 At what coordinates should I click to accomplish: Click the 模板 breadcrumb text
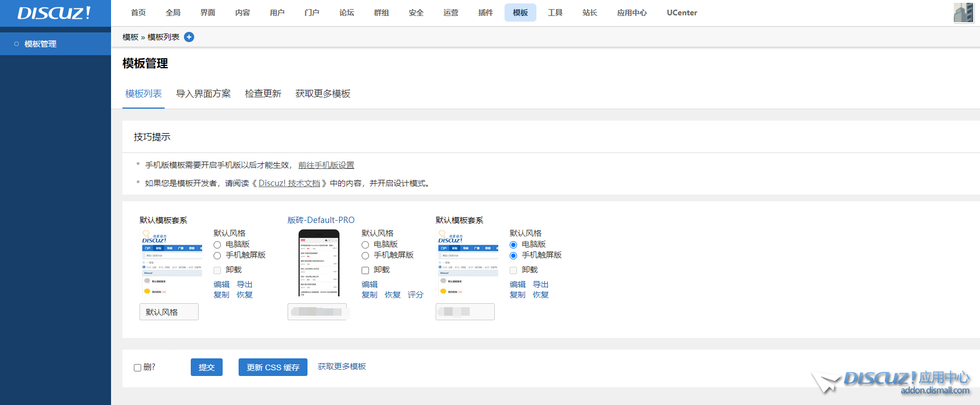130,37
